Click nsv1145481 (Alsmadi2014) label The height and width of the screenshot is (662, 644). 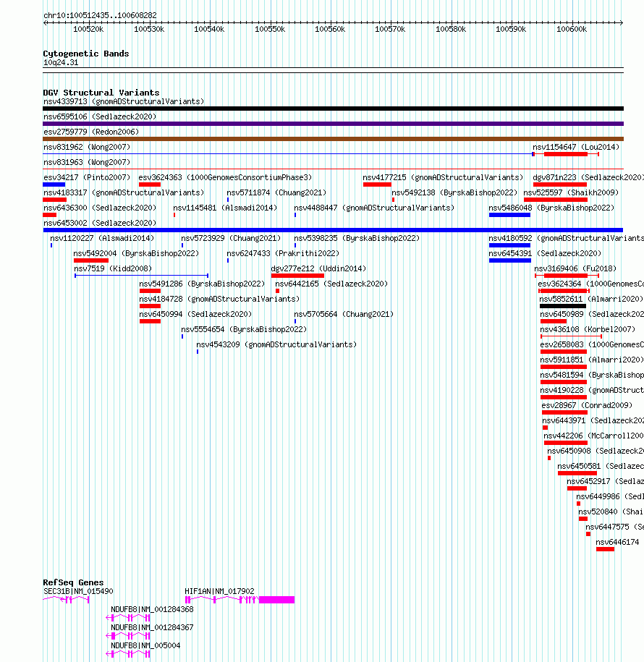[225, 208]
